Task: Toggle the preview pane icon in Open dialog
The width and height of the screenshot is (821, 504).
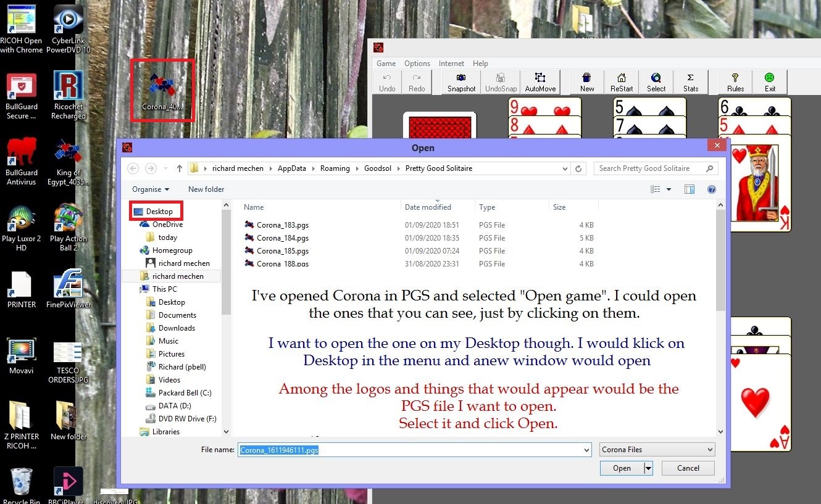Action: (x=690, y=189)
